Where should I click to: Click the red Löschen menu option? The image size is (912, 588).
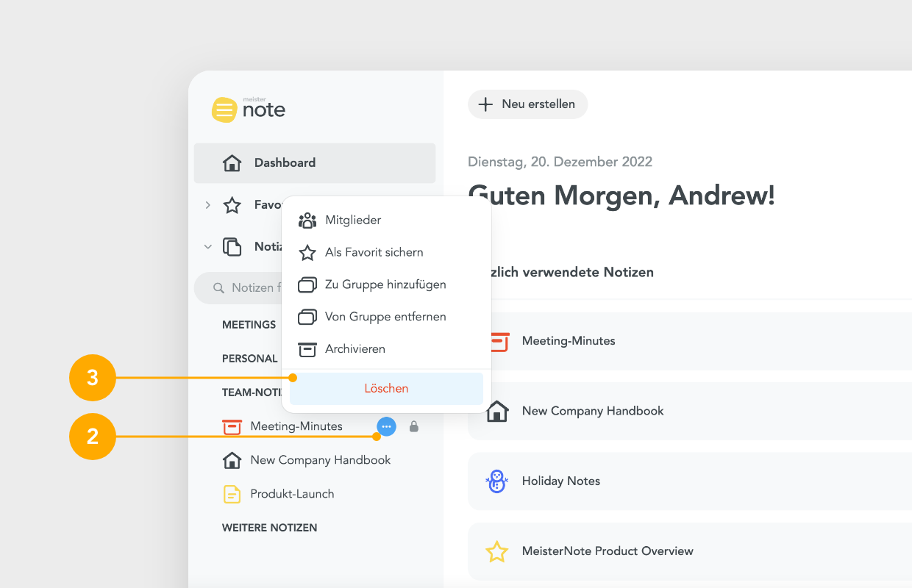click(x=386, y=389)
